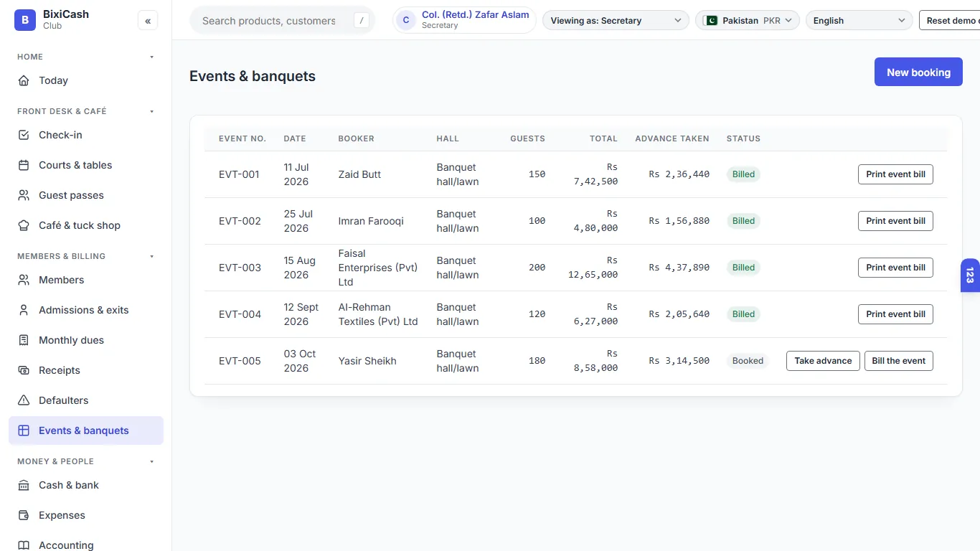Click the slash shortcut key badge in search

(362, 21)
